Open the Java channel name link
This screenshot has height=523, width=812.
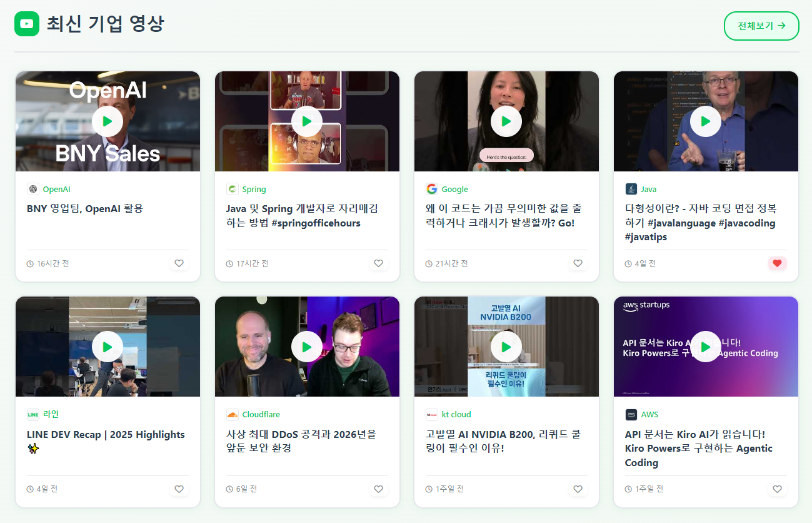(x=648, y=189)
